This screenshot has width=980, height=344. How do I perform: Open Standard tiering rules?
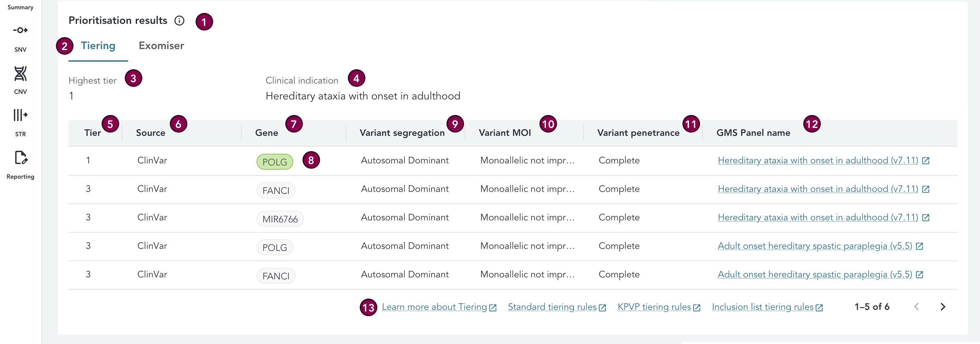click(x=552, y=307)
